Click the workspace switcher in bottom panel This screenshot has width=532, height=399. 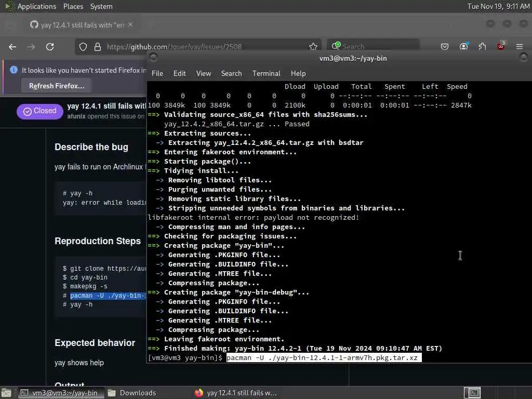point(472,393)
